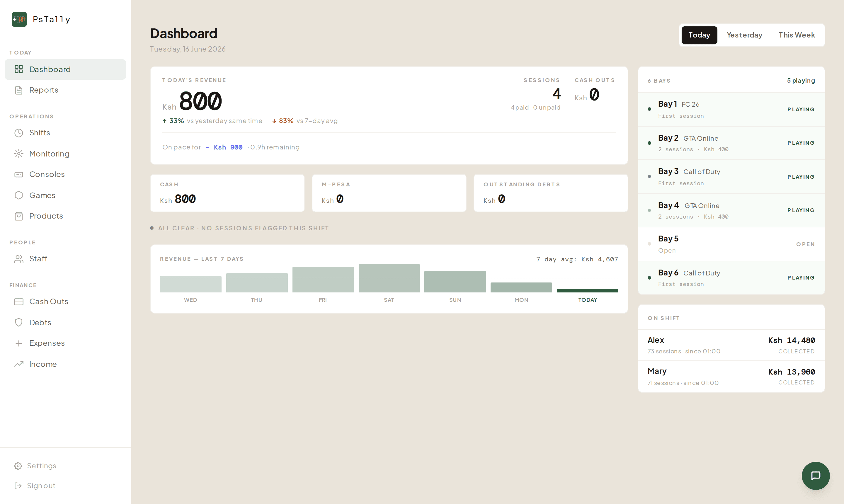Click the SUN revenue bar
Screen dimensions: 844x504
[455, 282]
